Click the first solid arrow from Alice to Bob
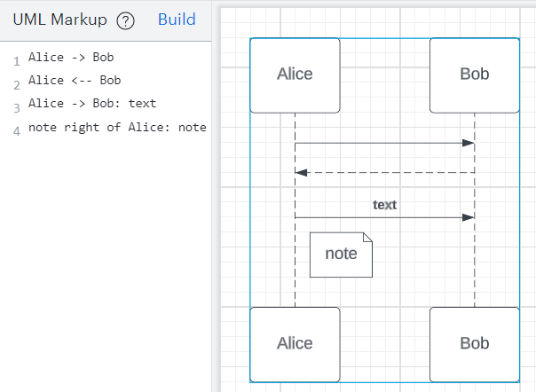The height and width of the screenshot is (392, 536). pyautogui.click(x=383, y=143)
